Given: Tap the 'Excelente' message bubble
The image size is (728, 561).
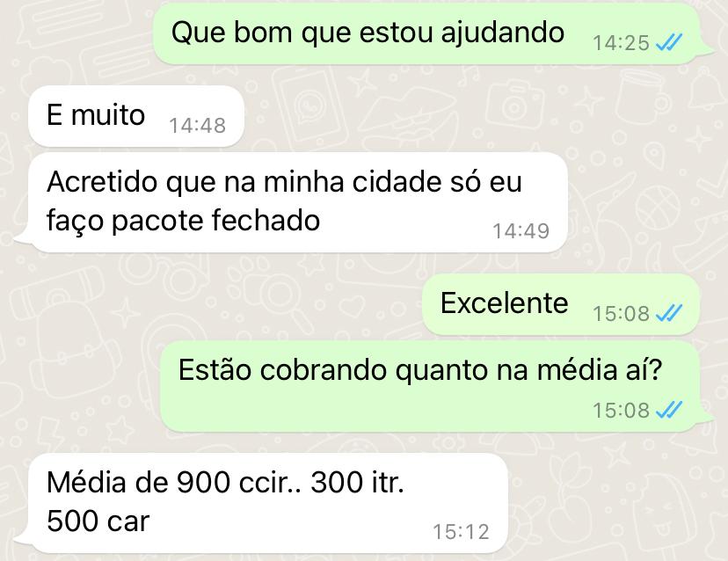Looking at the screenshot, I should pos(561,304).
